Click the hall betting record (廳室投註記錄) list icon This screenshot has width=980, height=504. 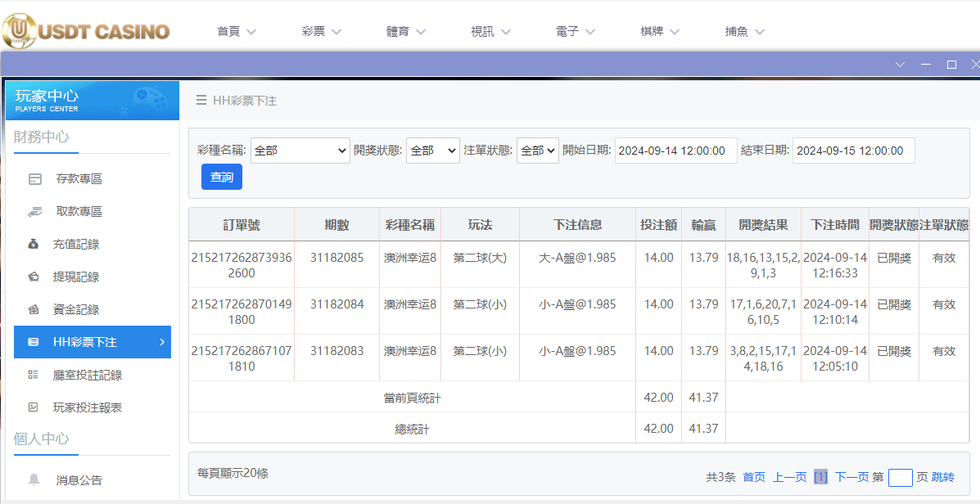(x=34, y=375)
